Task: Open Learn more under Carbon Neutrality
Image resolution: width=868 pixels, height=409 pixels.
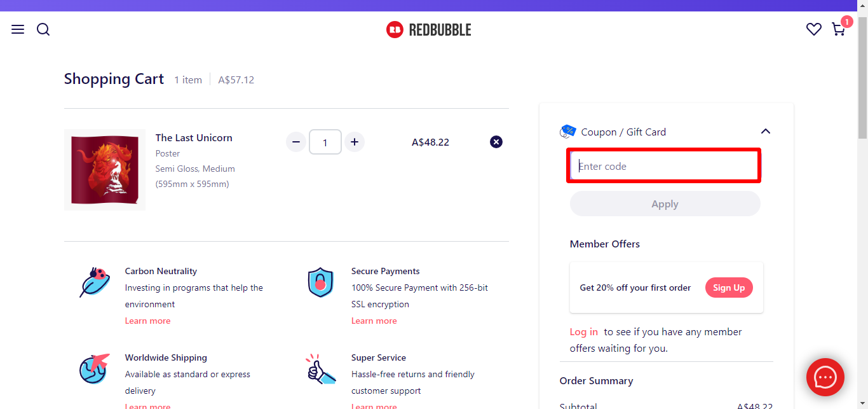Action: click(147, 320)
